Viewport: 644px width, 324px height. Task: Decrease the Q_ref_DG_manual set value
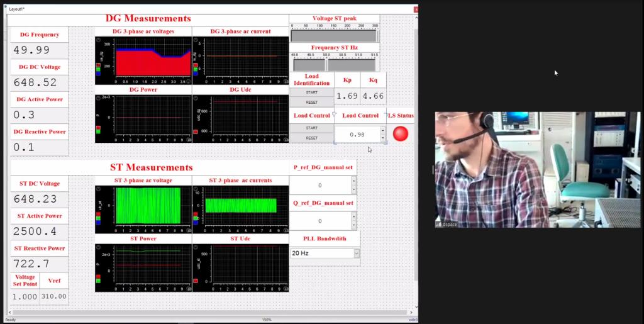coord(353,225)
